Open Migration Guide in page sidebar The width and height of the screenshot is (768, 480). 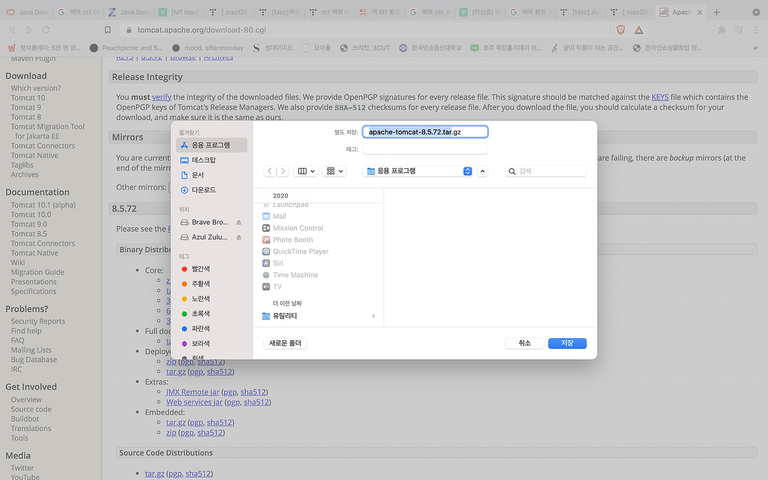tap(37, 272)
